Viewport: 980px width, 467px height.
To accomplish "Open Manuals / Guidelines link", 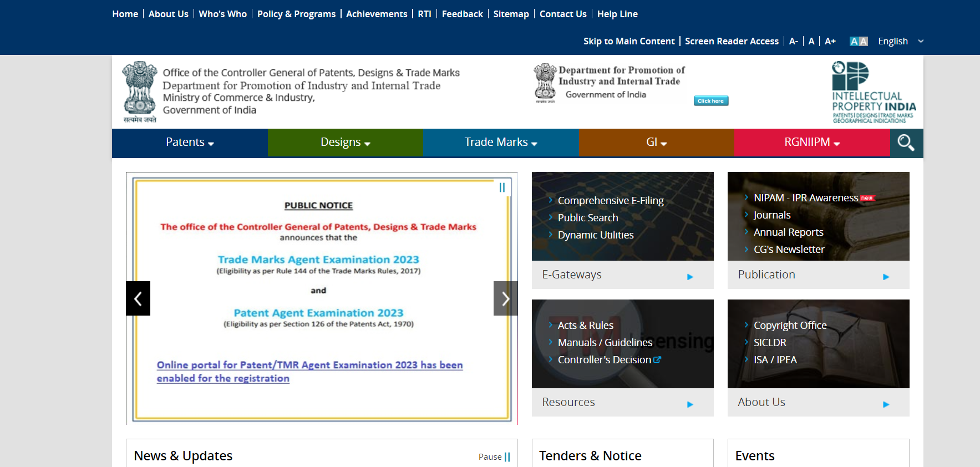I will click(605, 343).
